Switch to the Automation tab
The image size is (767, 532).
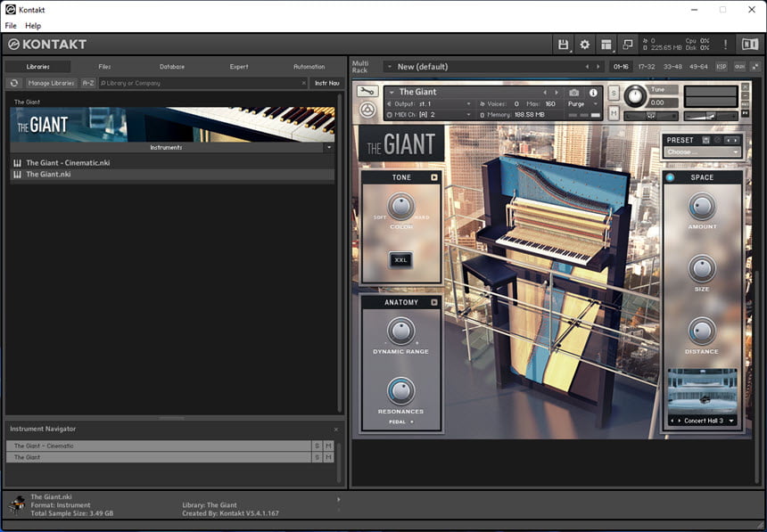point(309,67)
